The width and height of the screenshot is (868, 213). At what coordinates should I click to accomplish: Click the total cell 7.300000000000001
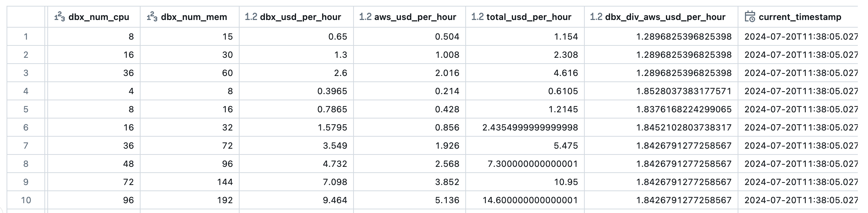point(525,164)
